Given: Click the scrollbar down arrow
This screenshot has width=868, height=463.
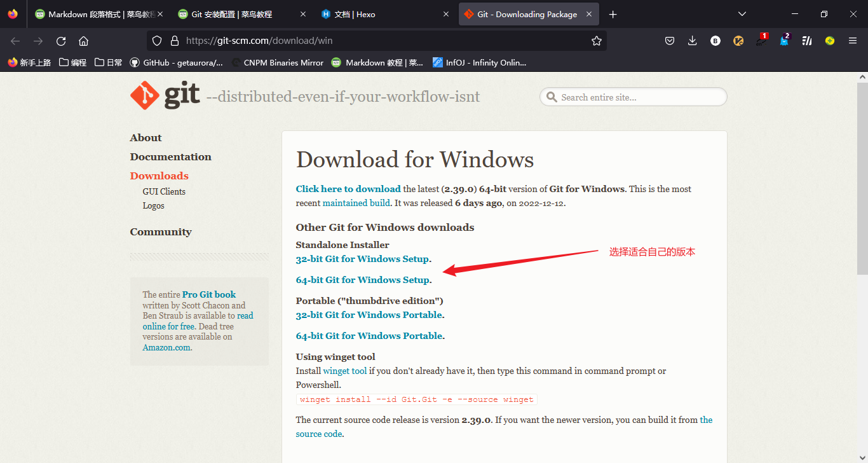Looking at the screenshot, I should (862, 458).
